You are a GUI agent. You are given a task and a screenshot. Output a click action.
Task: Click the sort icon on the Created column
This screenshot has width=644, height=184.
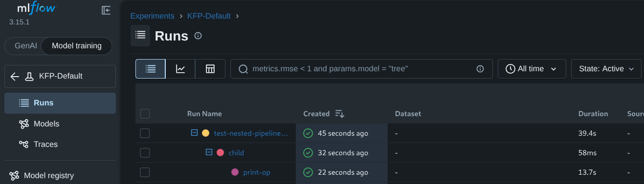coord(340,114)
